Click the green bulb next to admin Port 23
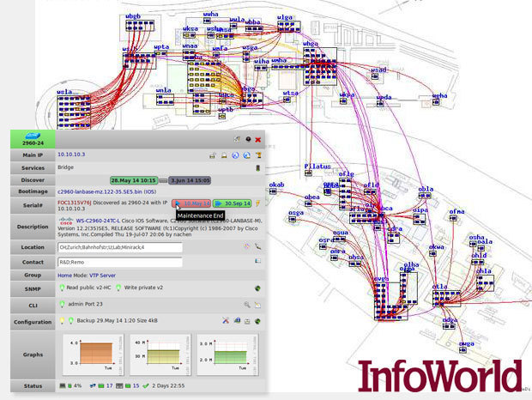The width and height of the screenshot is (532, 400). click(62, 305)
